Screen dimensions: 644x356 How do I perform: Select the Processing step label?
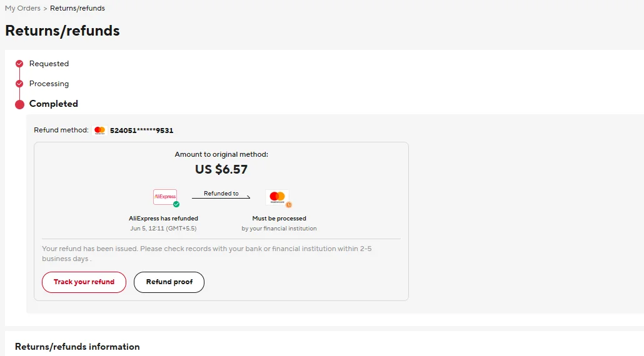click(49, 84)
